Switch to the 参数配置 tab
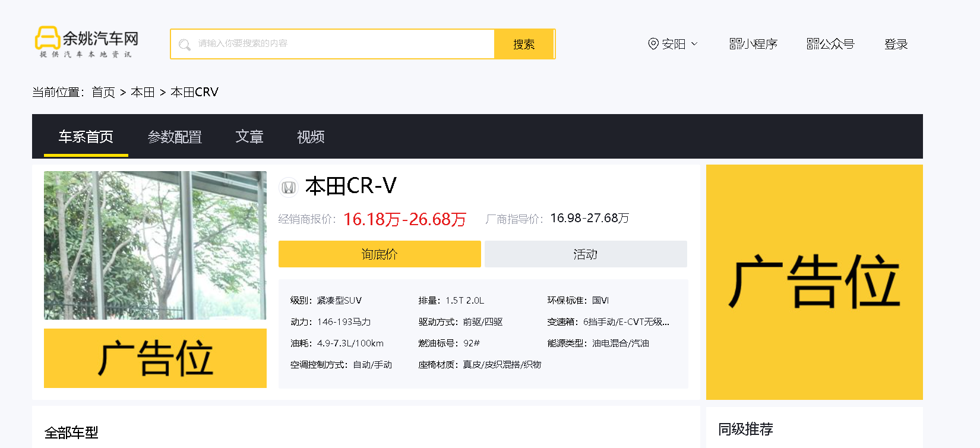 tap(175, 137)
